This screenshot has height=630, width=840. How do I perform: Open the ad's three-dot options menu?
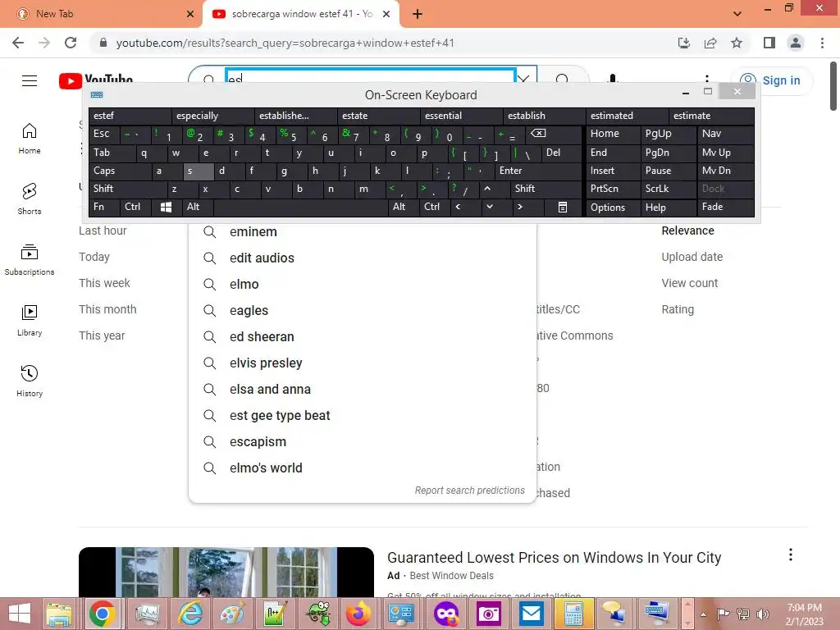pos(790,555)
